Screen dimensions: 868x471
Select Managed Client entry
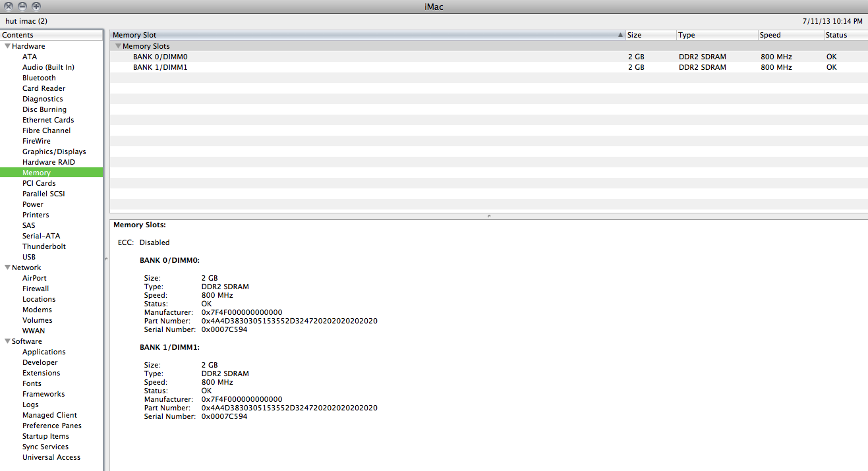pyautogui.click(x=49, y=415)
